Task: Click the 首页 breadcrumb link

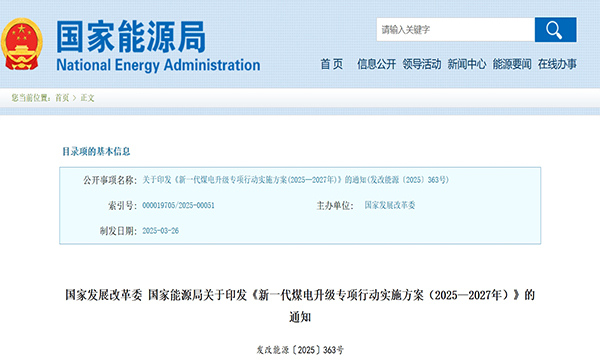Action: (62, 98)
